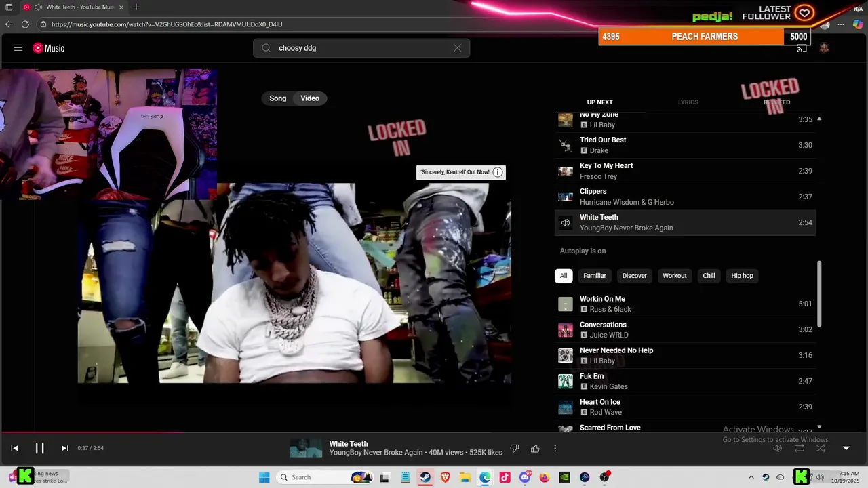Viewport: 868px width, 488px height.
Task: Mute the tab via speaker icon
Action: 38,7
